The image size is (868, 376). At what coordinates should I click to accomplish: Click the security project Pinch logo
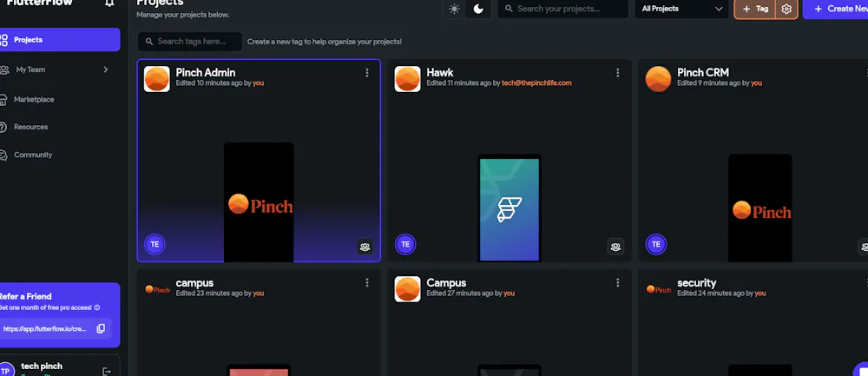[x=659, y=289]
